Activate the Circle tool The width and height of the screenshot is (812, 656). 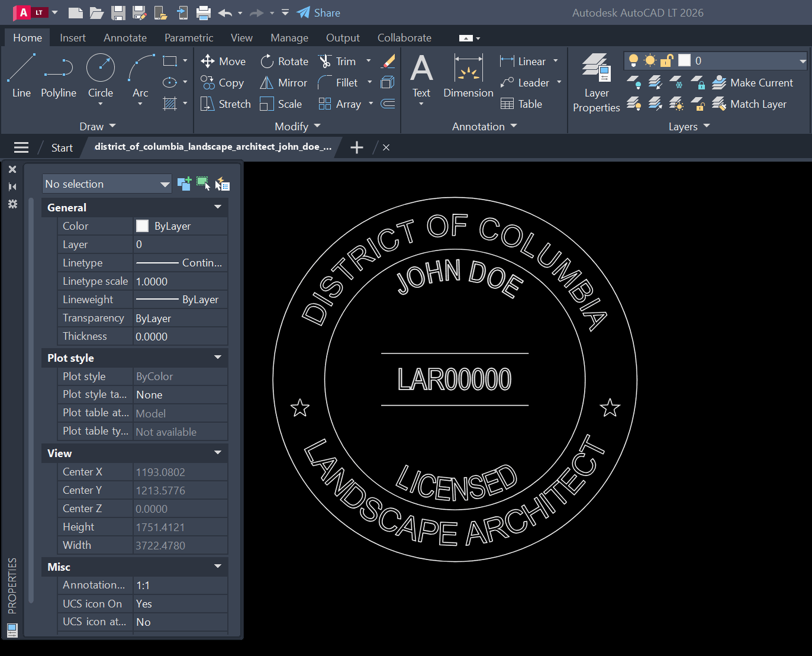101,75
